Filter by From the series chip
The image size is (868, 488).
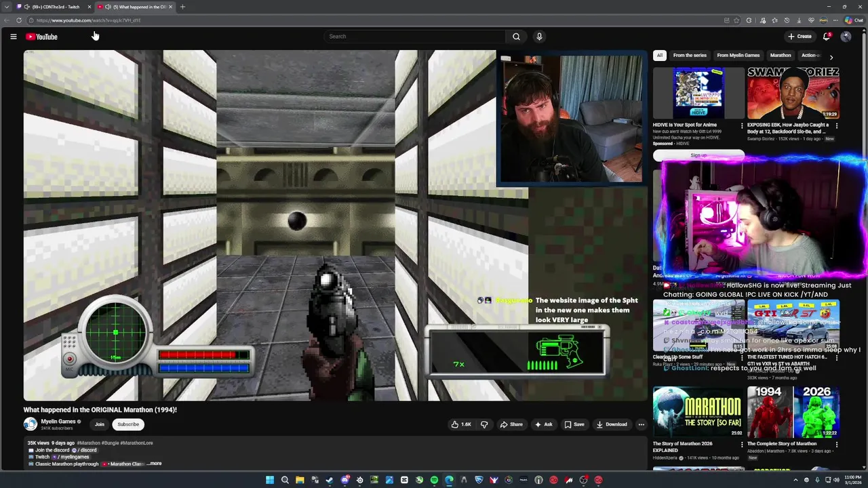coord(690,56)
